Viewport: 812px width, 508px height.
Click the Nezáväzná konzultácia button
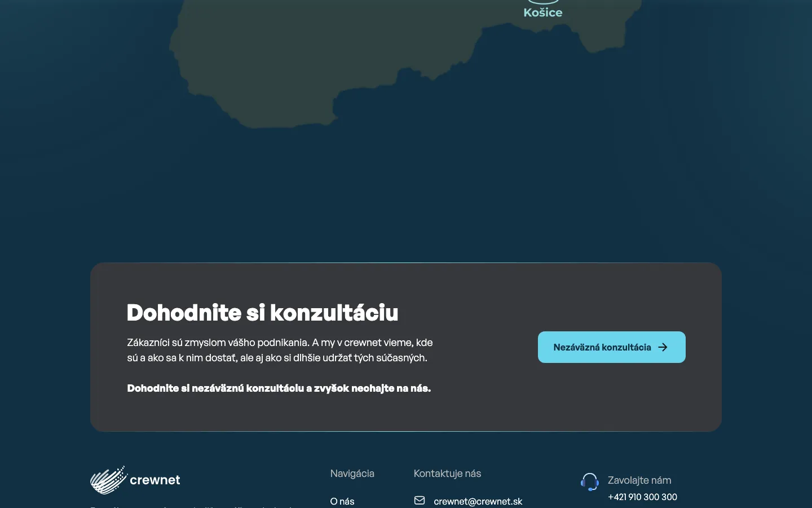[612, 347]
